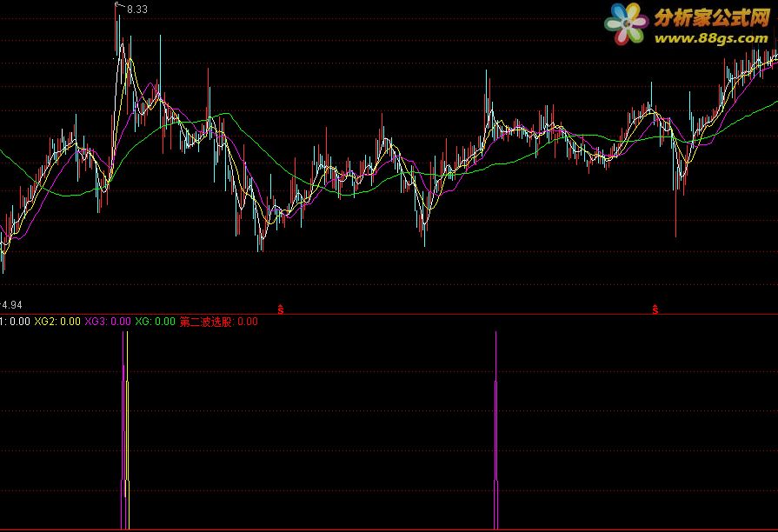This screenshot has width=778, height=532.
Task: Click the 4.94 low price label
Action: [x=12, y=305]
